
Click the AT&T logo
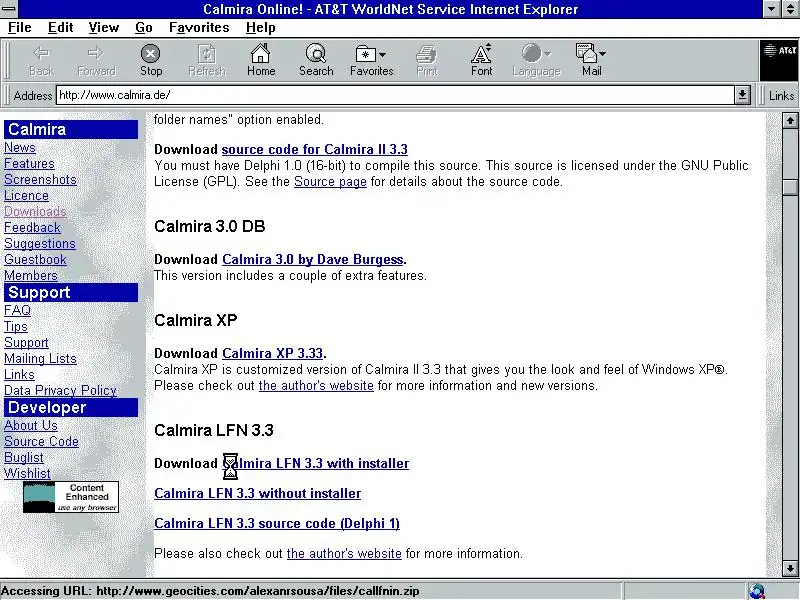click(x=780, y=60)
